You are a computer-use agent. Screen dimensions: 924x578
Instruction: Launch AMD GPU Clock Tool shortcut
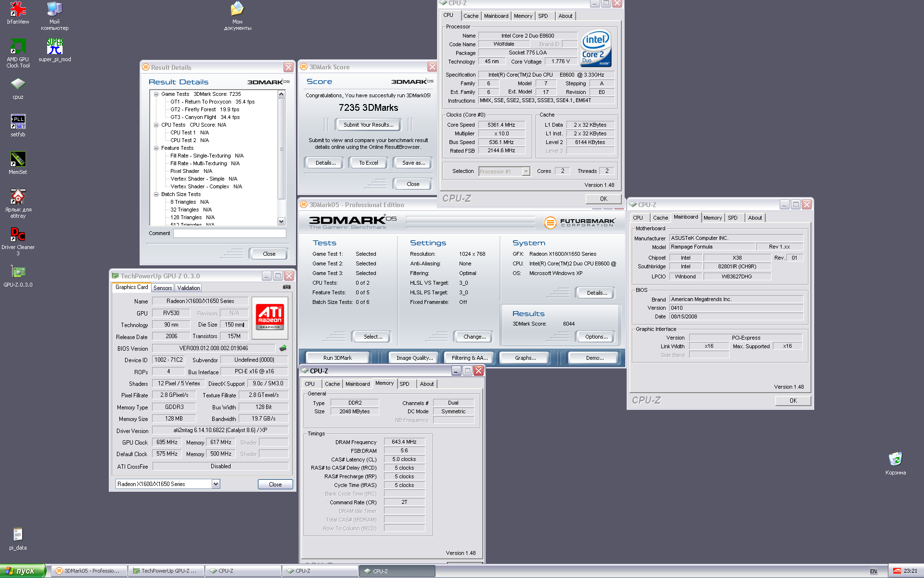tap(18, 53)
